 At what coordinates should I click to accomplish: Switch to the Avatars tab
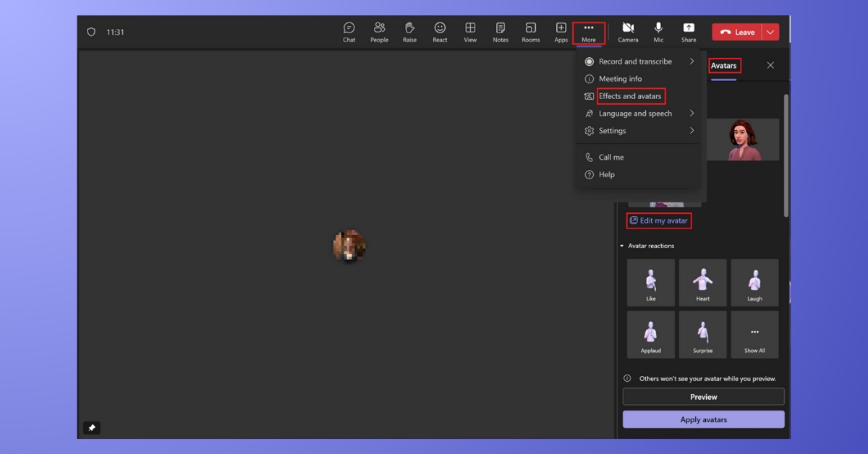[723, 66]
